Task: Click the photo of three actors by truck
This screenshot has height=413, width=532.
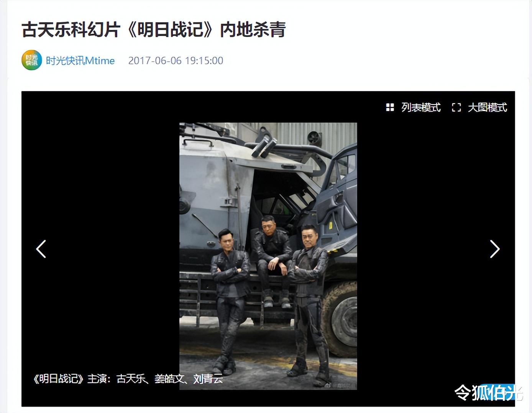Action: pos(268,256)
